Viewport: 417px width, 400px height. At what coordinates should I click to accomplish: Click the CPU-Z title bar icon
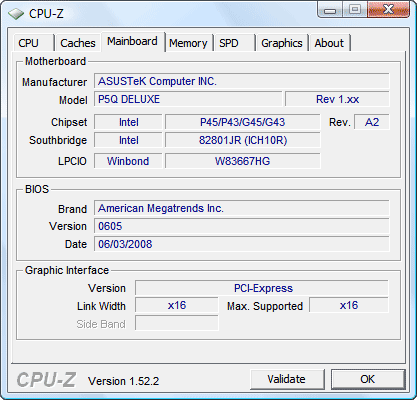(x=16, y=14)
